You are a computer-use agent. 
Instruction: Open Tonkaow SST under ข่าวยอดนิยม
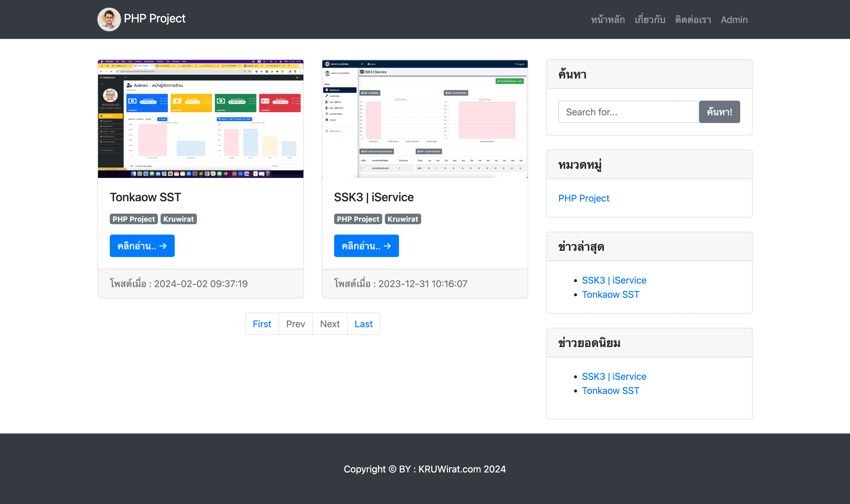point(610,391)
